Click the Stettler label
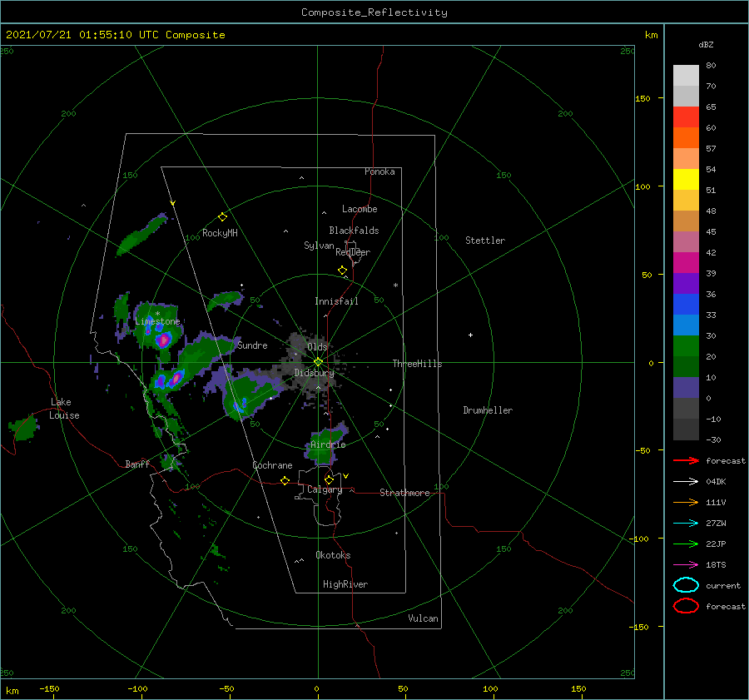The image size is (749, 700). coord(485,241)
